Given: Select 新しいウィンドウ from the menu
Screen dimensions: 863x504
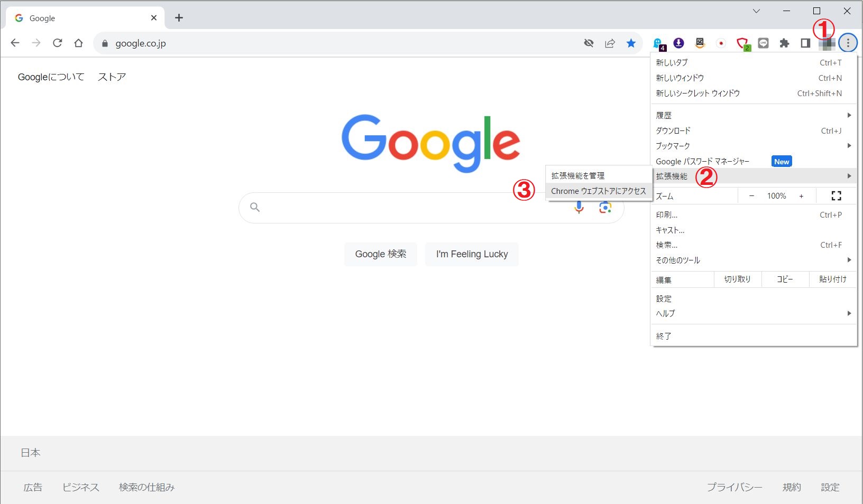Looking at the screenshot, I should [754, 78].
